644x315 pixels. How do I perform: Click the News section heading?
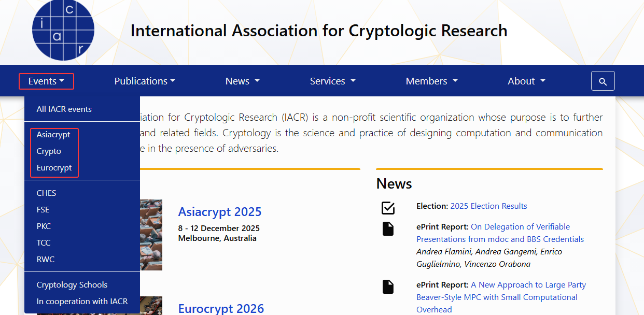[394, 184]
